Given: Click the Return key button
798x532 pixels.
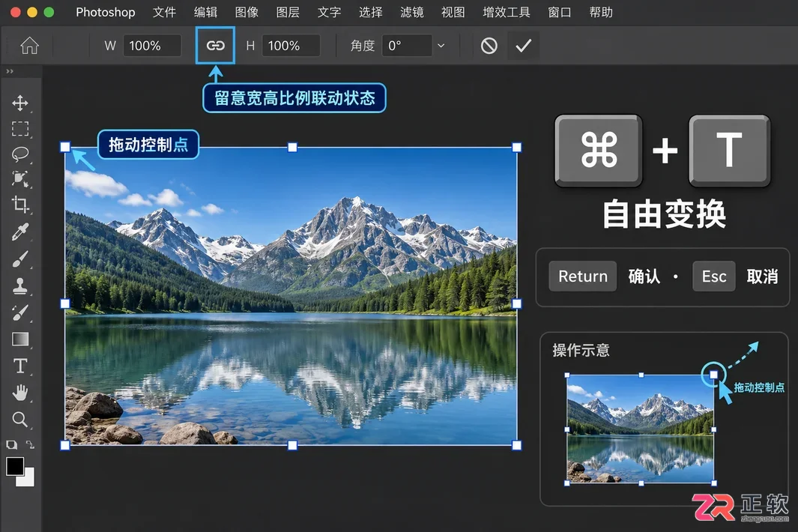Looking at the screenshot, I should click(583, 276).
